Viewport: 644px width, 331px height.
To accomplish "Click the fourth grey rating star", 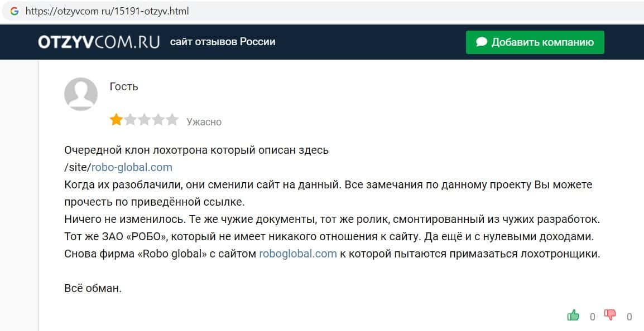I will click(158, 120).
